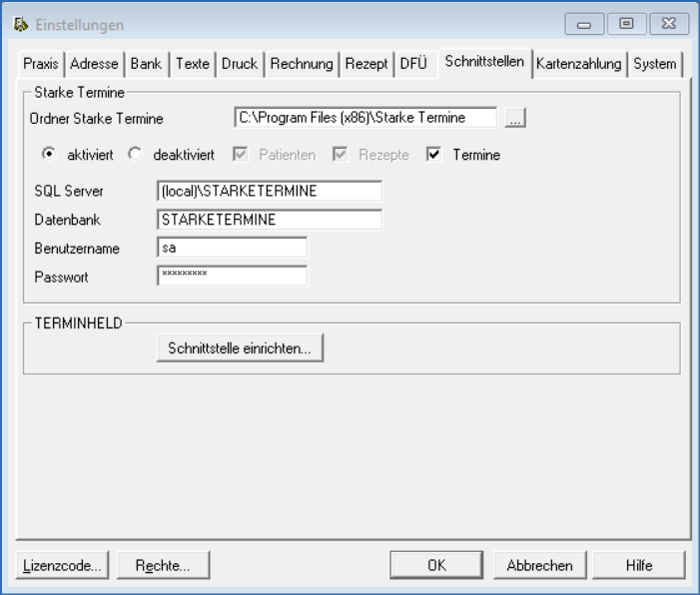Switch to the Praxis tab
Image resolution: width=700 pixels, height=595 pixels.
[x=42, y=64]
